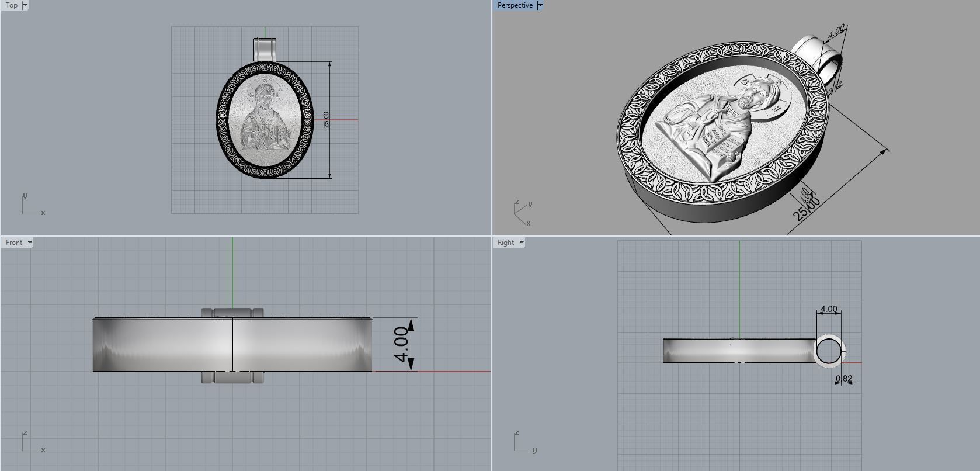Select the bail loop in Top viewport
This screenshot has height=471, width=980.
click(x=266, y=49)
